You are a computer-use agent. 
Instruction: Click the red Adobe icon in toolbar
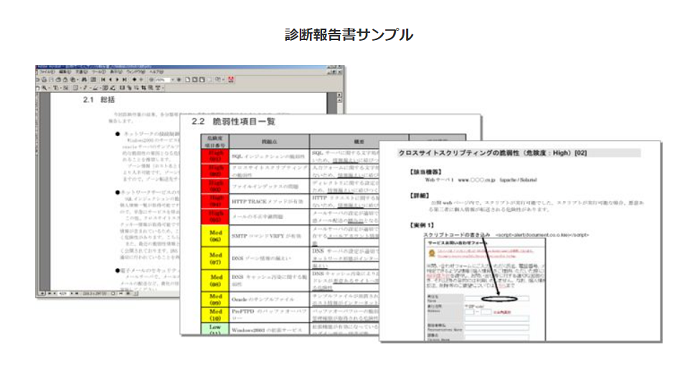coord(231,79)
